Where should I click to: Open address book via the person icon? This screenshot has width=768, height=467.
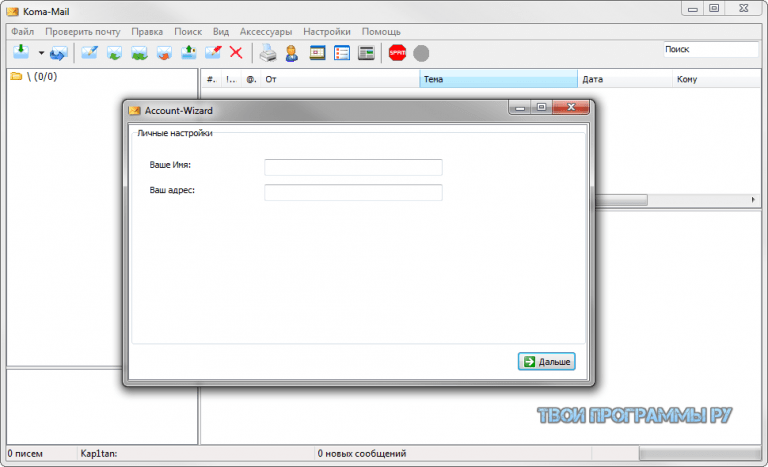(292, 53)
